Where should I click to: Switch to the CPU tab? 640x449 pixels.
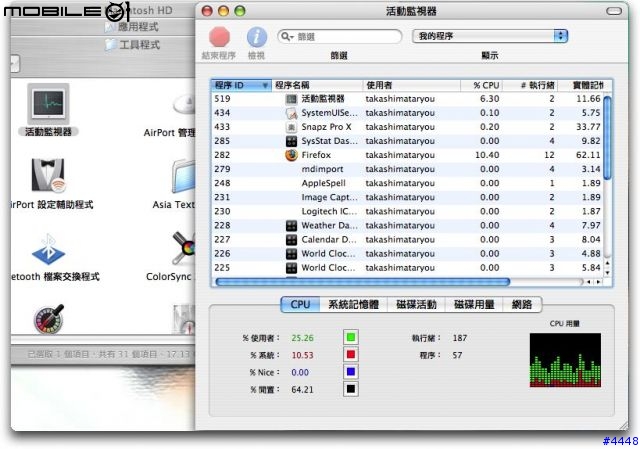coord(300,305)
